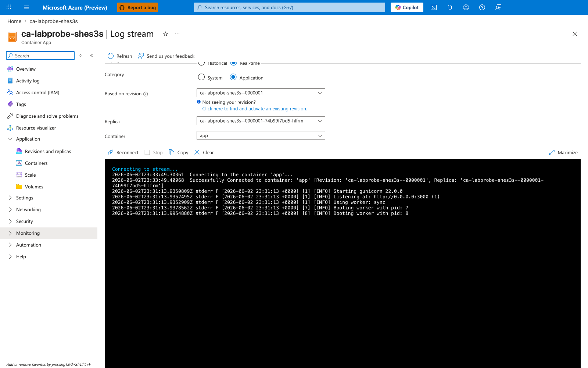Go to Home breadcrumb
The width and height of the screenshot is (588, 368).
point(14,21)
